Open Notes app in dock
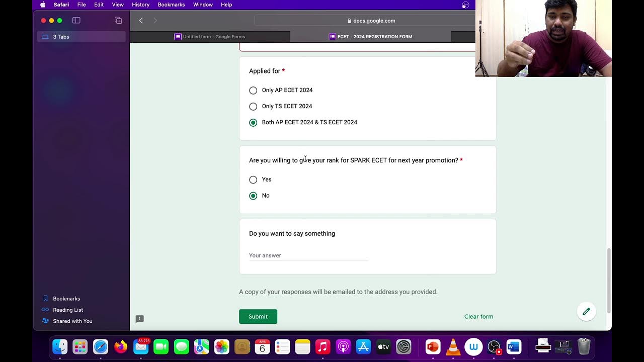The width and height of the screenshot is (644, 362). pos(302,346)
